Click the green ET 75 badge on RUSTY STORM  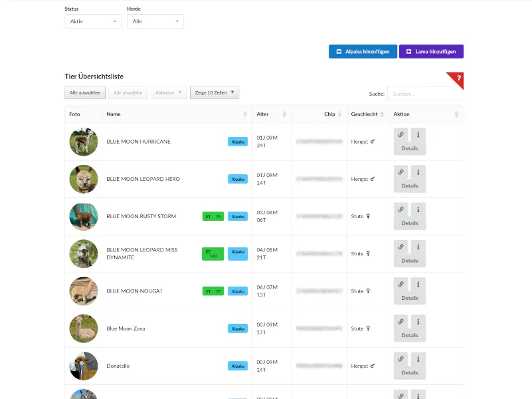pos(213,217)
